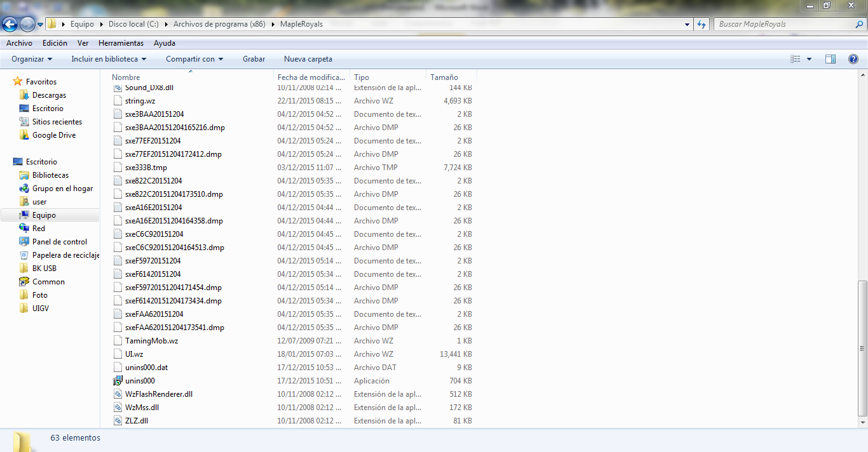
Task: Click MapleRoyals in the address breadcrumb
Action: (x=301, y=24)
